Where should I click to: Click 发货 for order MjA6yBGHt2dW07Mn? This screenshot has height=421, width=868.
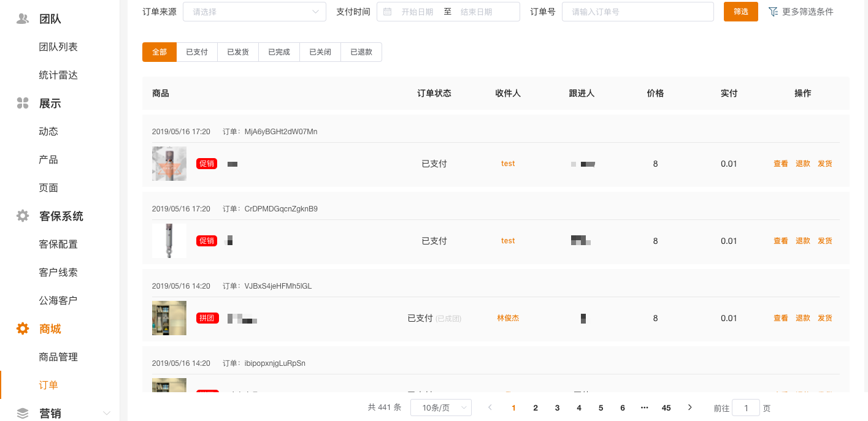pos(824,164)
